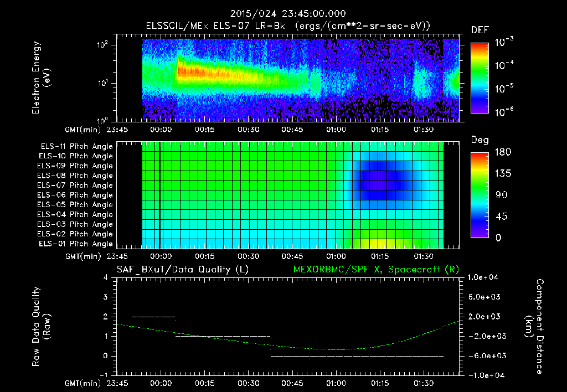Click the ELS-03 Pitch Angle row label

point(75,224)
